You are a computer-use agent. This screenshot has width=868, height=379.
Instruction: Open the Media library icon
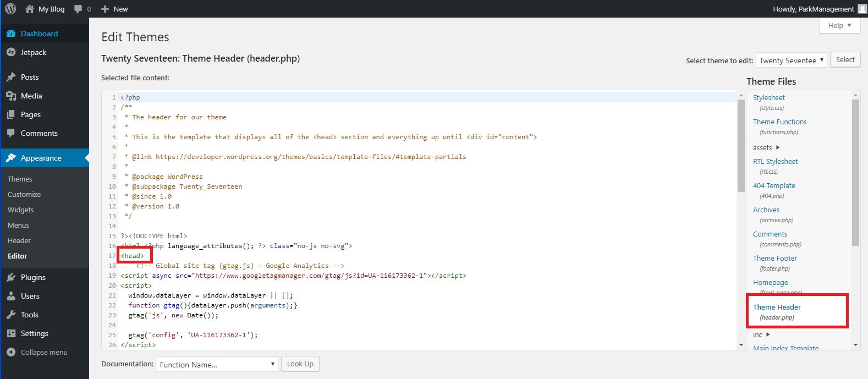pos(11,96)
